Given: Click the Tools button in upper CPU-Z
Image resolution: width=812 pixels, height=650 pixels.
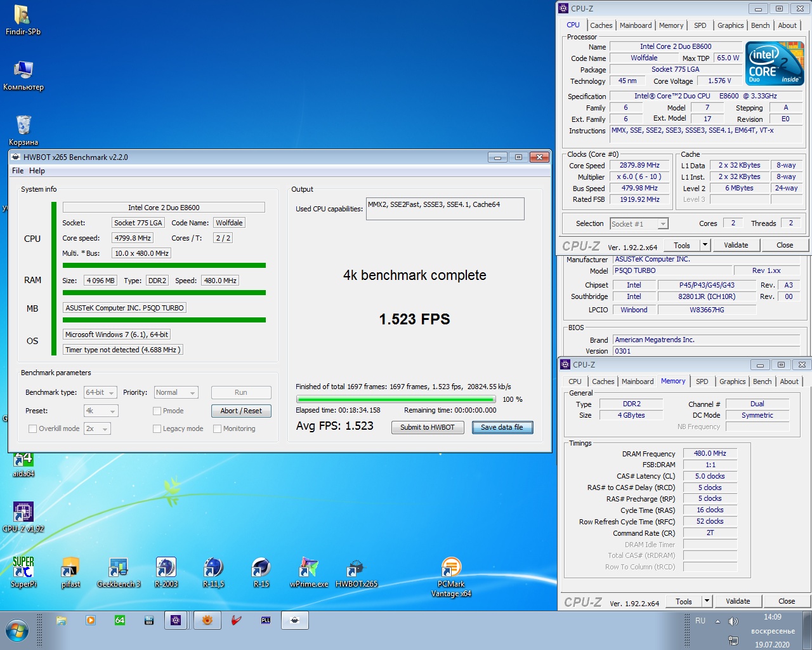Looking at the screenshot, I should tap(682, 245).
